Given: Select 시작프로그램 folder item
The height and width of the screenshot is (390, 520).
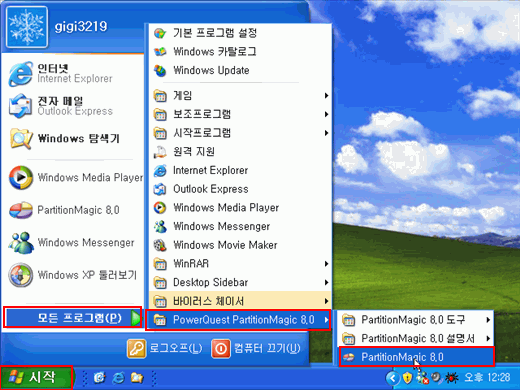Looking at the screenshot, I should click(x=240, y=133).
